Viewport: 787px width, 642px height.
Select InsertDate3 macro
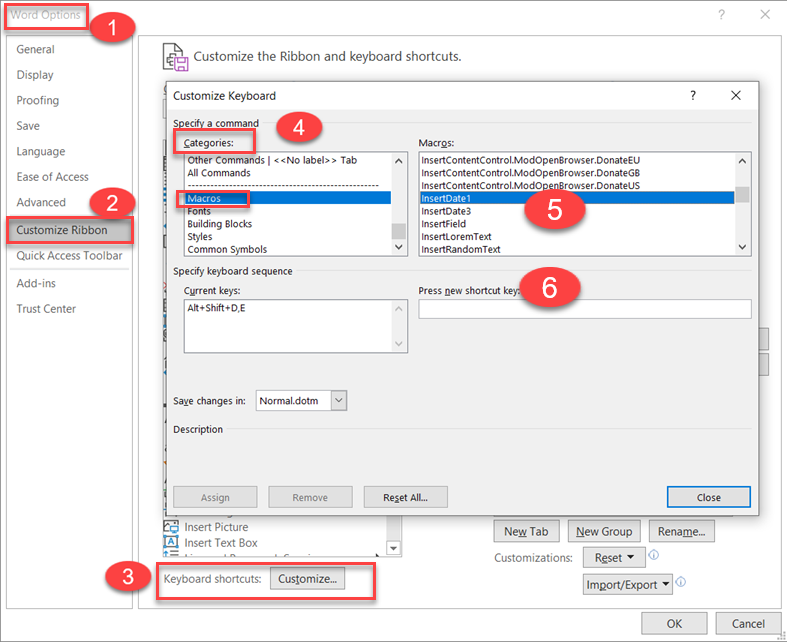[x=577, y=211]
